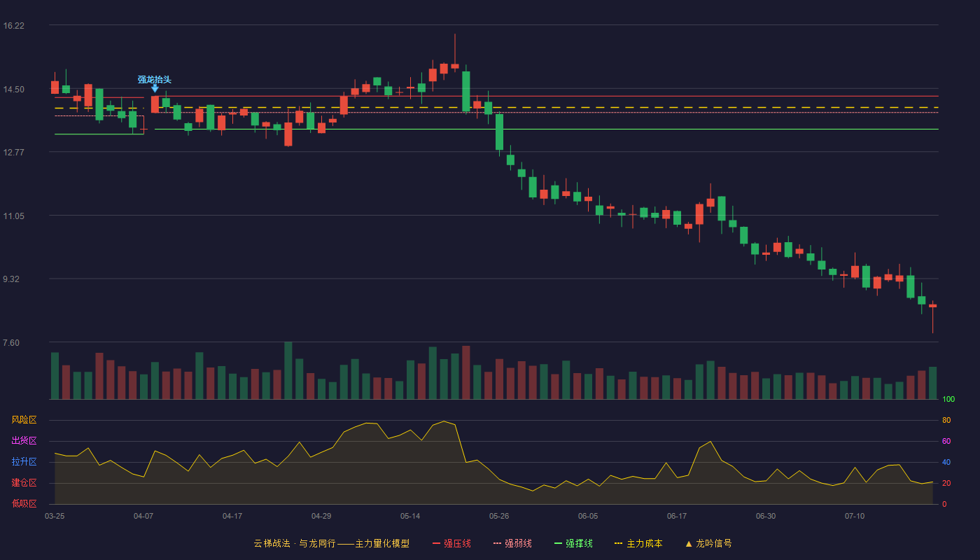The height and width of the screenshot is (560, 980).
Task: Select the 低吸区 zone label
Action: (x=24, y=503)
